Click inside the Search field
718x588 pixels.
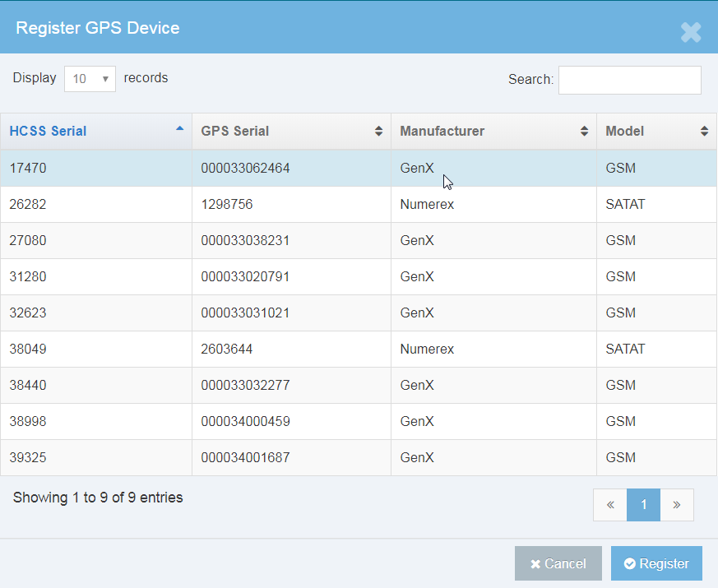(628, 80)
